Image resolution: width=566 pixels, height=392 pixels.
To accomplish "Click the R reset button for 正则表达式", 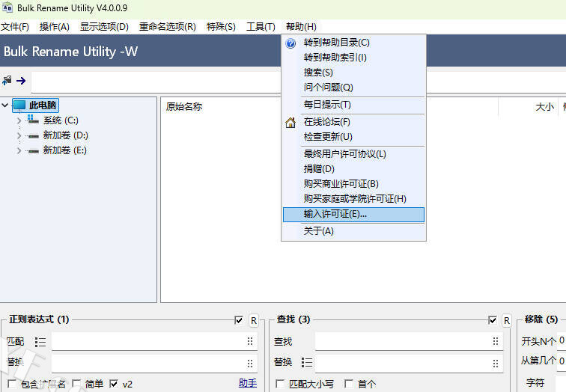I will 254,321.
